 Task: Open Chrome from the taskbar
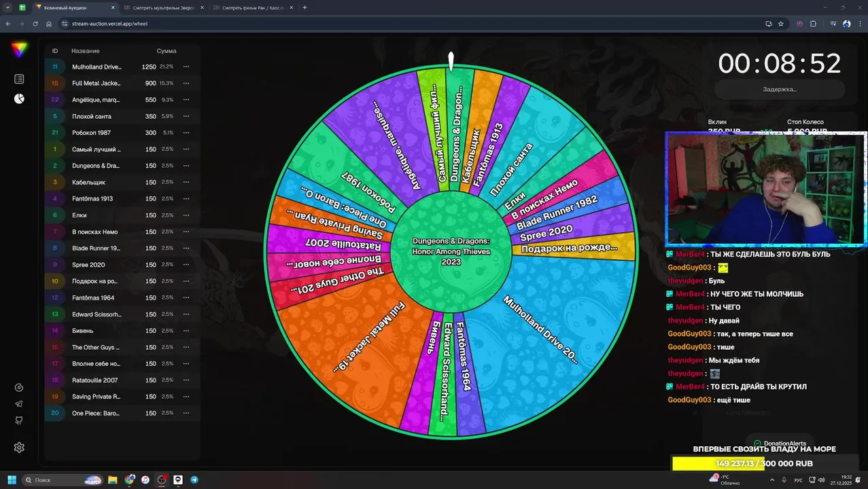(129, 480)
